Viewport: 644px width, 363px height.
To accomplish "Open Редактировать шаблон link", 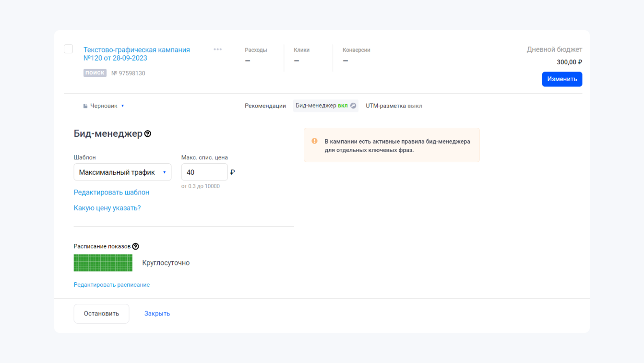I will point(111,192).
